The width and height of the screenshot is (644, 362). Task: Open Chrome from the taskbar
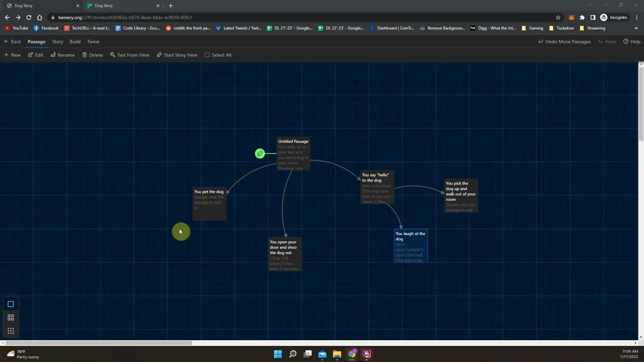tap(352, 354)
